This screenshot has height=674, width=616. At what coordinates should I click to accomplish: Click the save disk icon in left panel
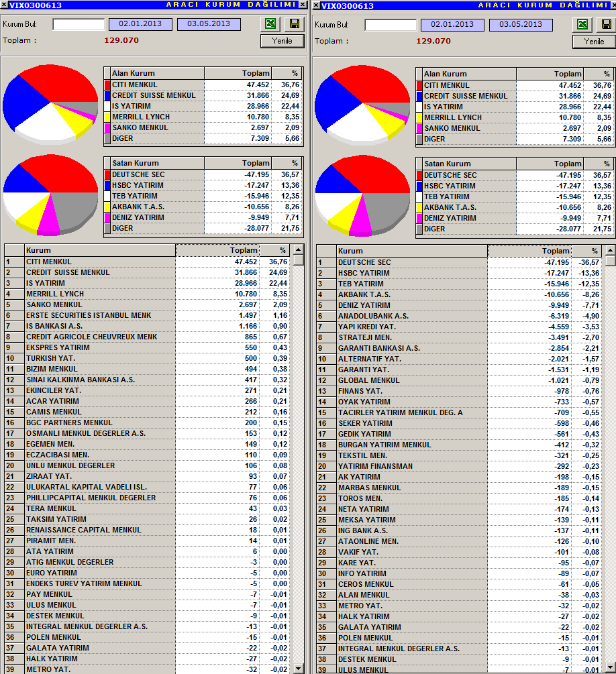click(295, 23)
